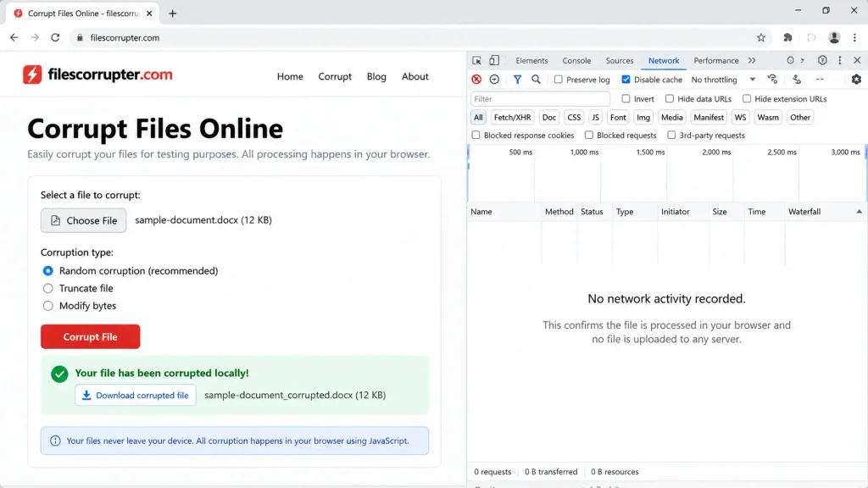Screen dimensions: 868x488
Task: Open a new browser tab
Action: click(x=173, y=14)
